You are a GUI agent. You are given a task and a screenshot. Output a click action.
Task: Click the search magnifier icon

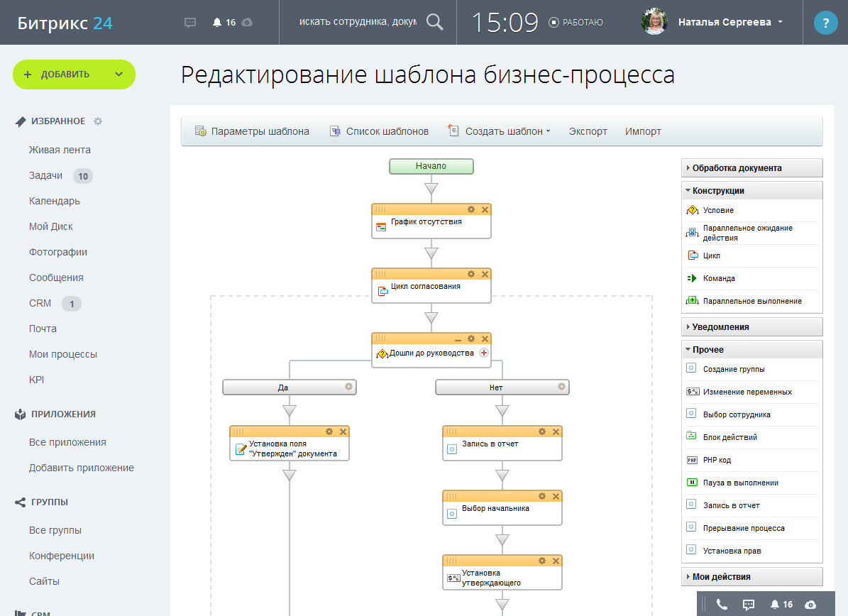coord(434,22)
